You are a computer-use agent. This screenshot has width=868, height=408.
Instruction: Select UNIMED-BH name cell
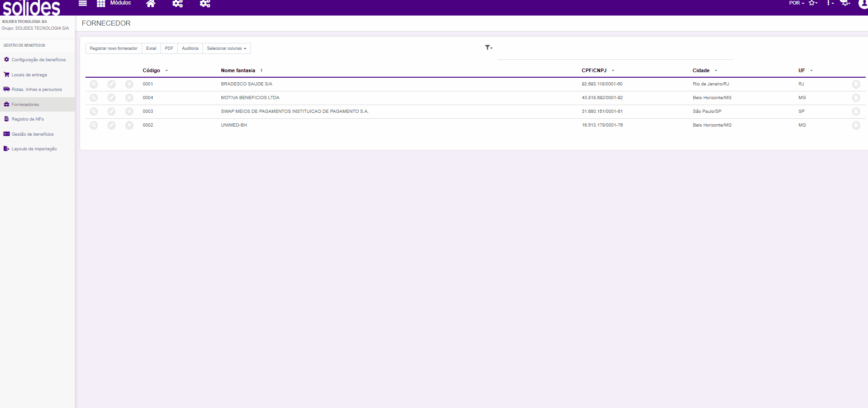pos(234,125)
